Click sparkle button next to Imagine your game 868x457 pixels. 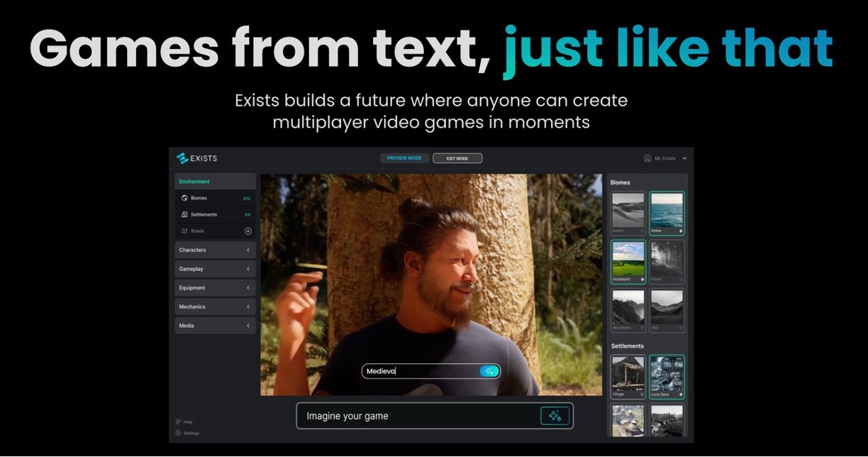tap(555, 416)
